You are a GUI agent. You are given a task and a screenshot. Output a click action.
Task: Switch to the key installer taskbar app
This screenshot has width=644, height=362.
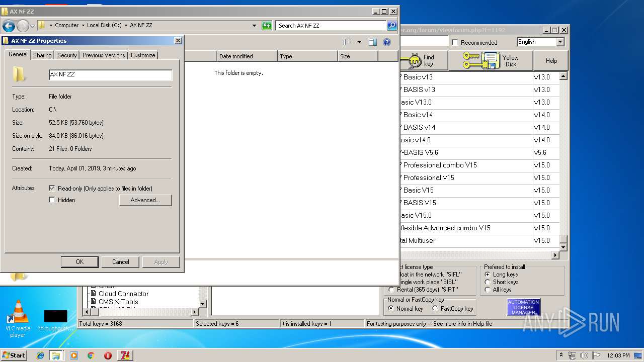125,355
